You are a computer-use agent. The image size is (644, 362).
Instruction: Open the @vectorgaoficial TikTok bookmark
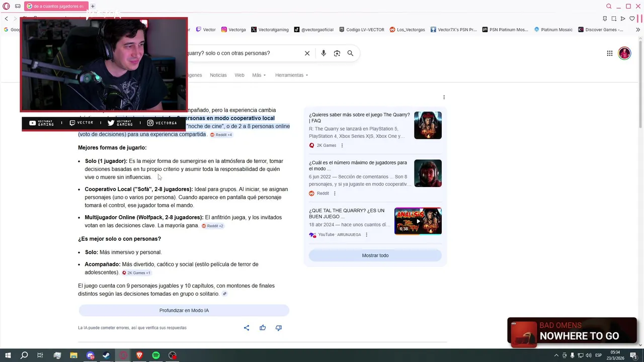coord(314,30)
